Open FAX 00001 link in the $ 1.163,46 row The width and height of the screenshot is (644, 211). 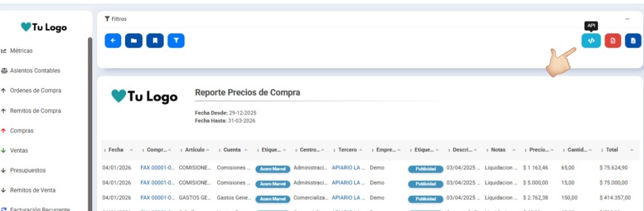pyautogui.click(x=157, y=168)
